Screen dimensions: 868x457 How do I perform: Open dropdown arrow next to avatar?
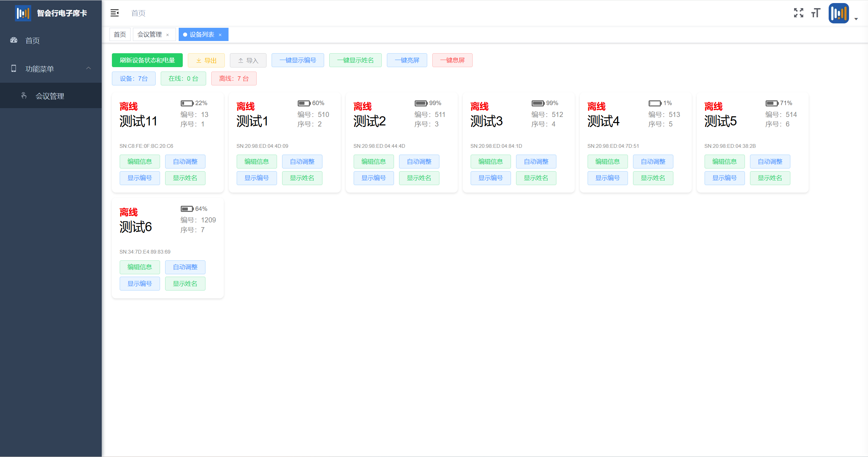pyautogui.click(x=856, y=19)
